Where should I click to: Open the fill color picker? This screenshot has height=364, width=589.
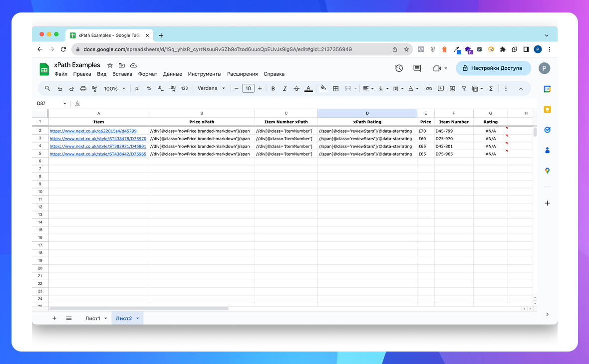tap(323, 89)
